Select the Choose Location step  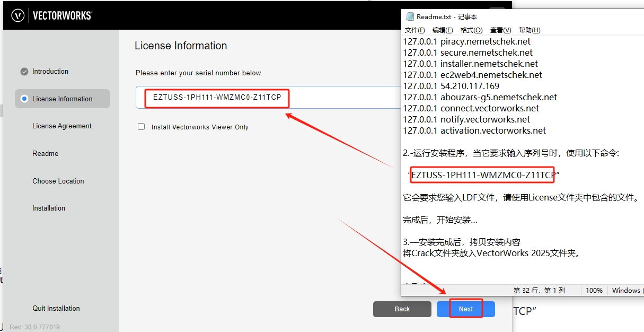(58, 181)
